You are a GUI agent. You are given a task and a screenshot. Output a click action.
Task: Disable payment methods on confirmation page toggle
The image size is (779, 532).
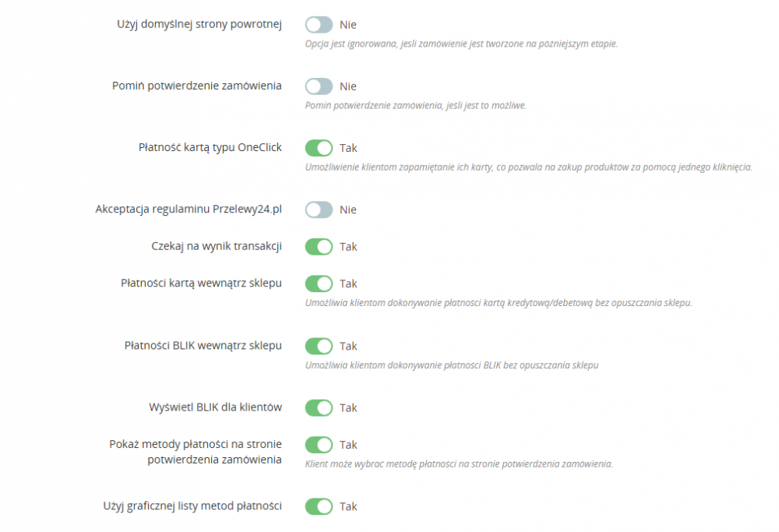point(319,445)
